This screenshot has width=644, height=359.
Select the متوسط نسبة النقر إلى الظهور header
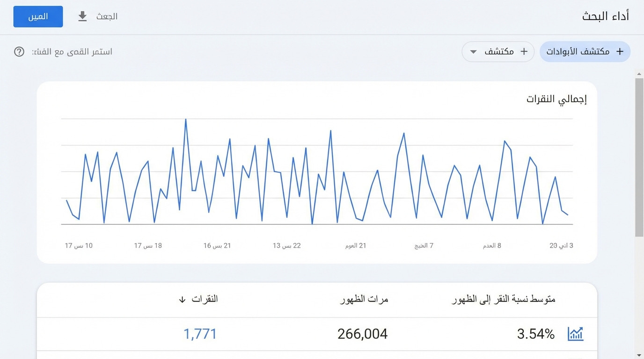(504, 299)
